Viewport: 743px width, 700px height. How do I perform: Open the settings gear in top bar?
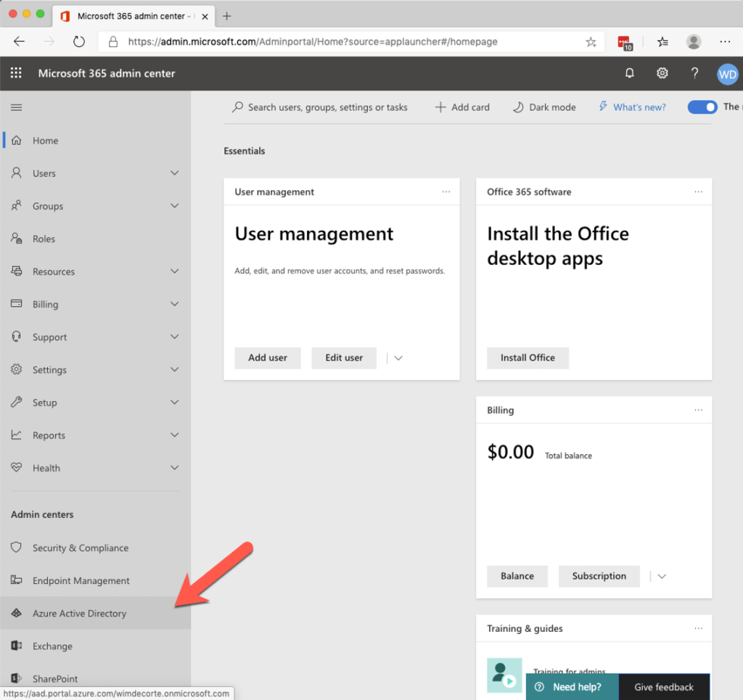(x=662, y=73)
